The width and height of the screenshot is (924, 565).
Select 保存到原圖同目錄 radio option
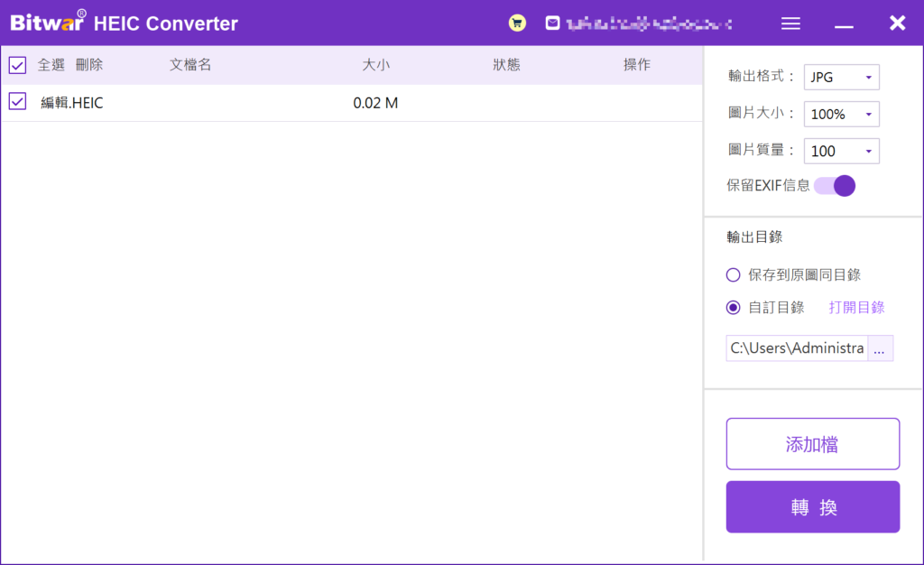pos(733,275)
